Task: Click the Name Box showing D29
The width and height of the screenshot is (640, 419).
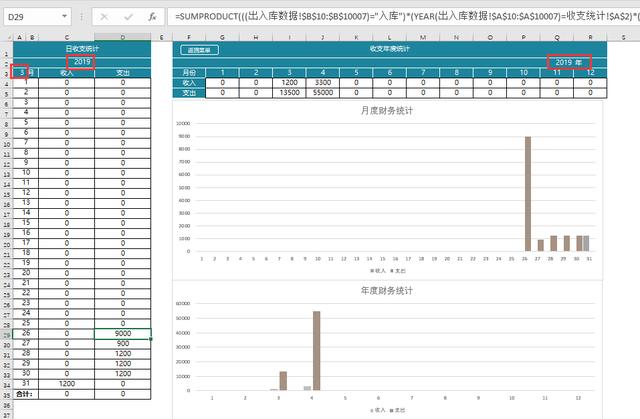Action: point(30,17)
